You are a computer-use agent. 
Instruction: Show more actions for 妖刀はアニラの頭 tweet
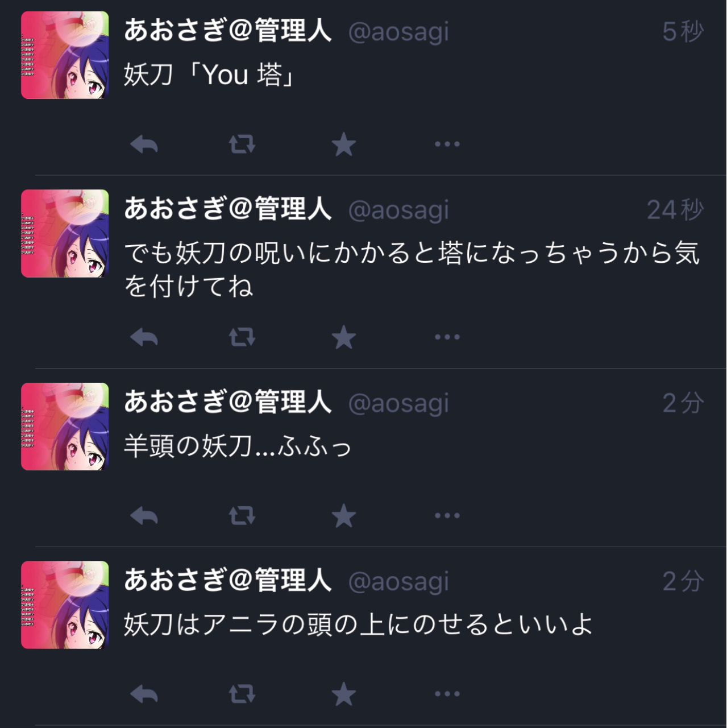click(x=447, y=694)
